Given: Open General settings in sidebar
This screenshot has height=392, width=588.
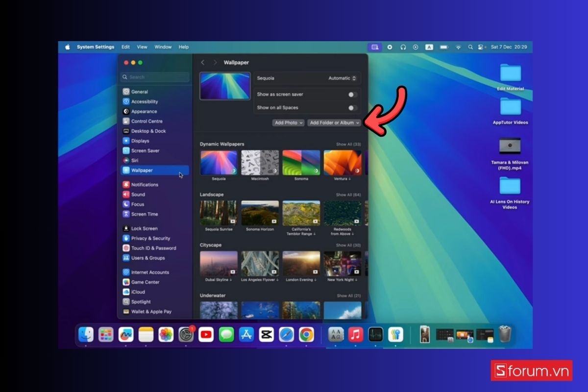Looking at the screenshot, I should [155, 92].
